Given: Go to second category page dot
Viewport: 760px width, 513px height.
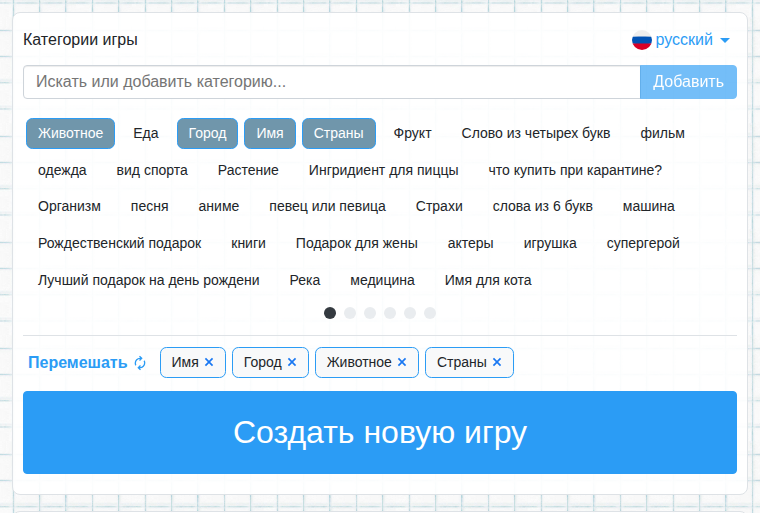Looking at the screenshot, I should 350,313.
